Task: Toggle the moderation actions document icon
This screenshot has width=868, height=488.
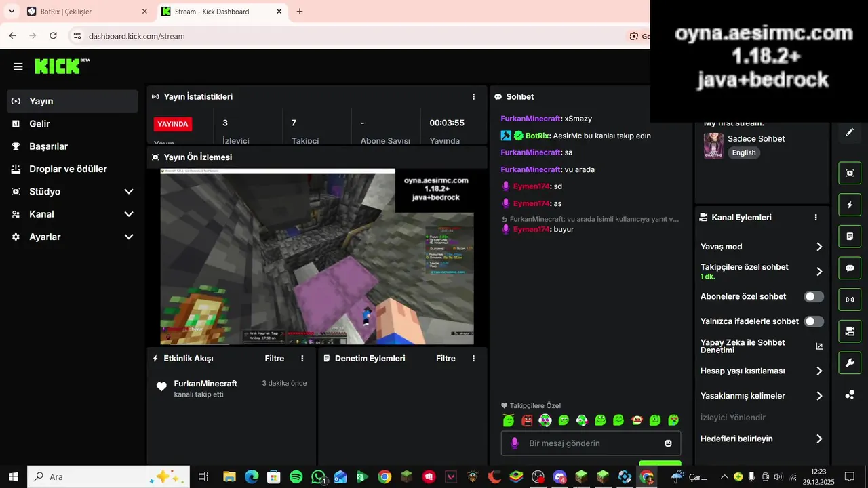Action: 850,237
